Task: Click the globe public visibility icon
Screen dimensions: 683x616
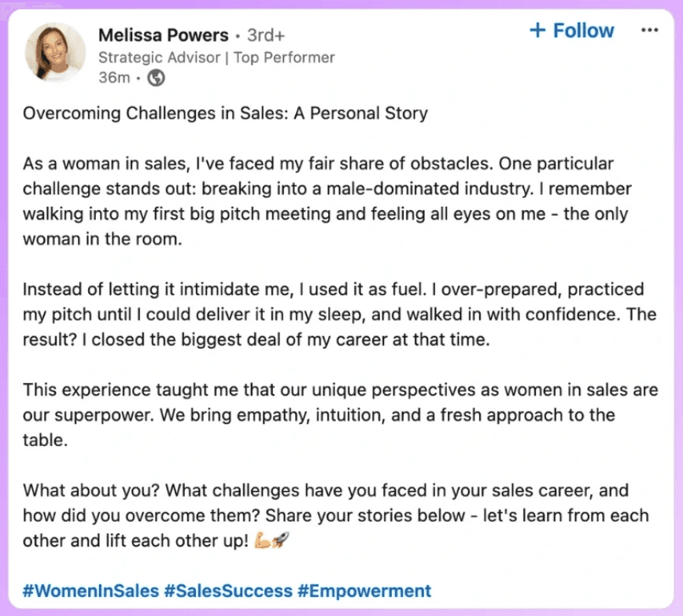Action: [x=156, y=78]
